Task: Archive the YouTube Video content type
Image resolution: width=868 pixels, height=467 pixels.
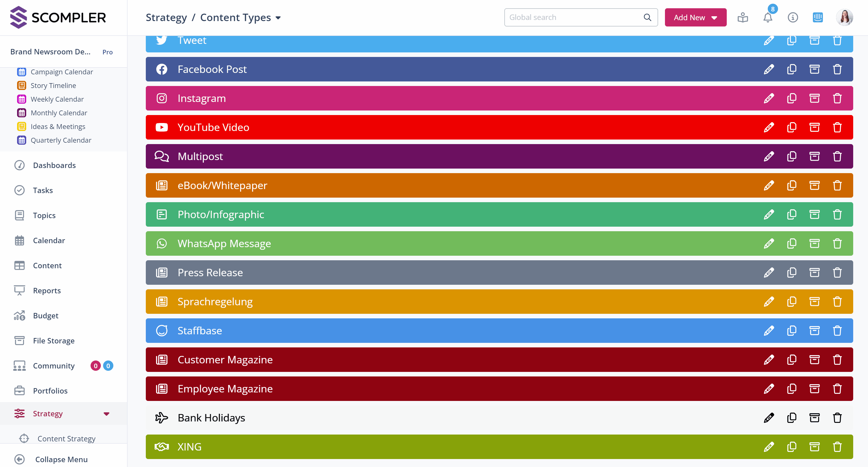Action: coord(814,127)
